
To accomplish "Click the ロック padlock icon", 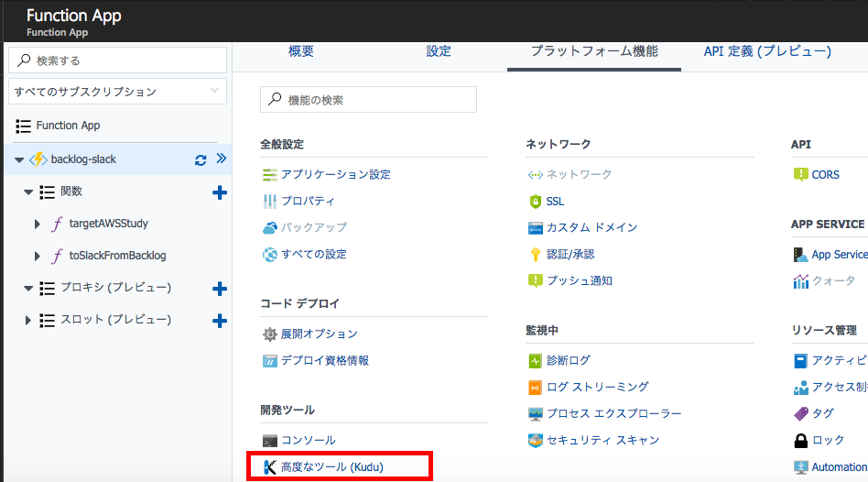I will point(801,441).
